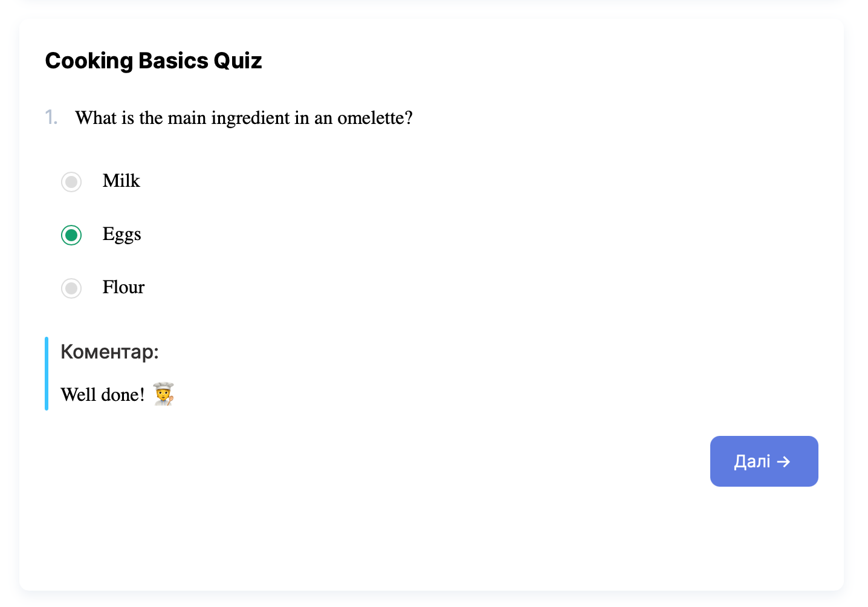Click the word Cooking in the title

89,61
